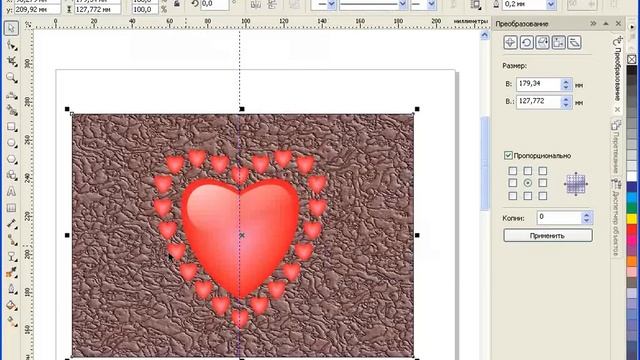Click the height 127,772 spinner arrows
The height and width of the screenshot is (360, 640).
click(x=566, y=102)
